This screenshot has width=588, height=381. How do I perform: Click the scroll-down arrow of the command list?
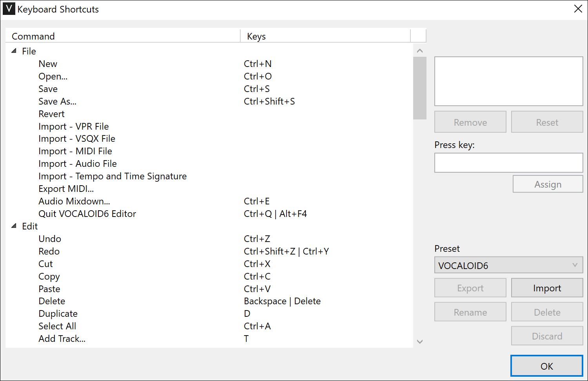coord(419,341)
